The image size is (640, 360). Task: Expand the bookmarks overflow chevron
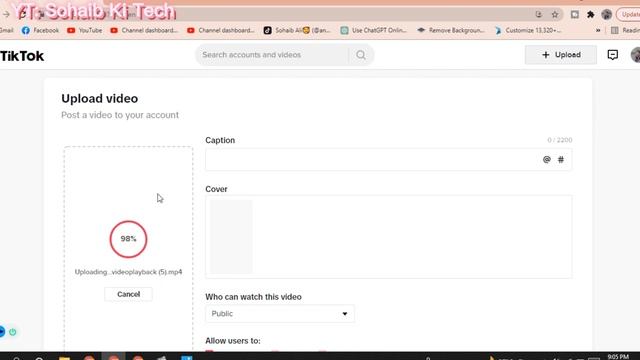coord(598,30)
